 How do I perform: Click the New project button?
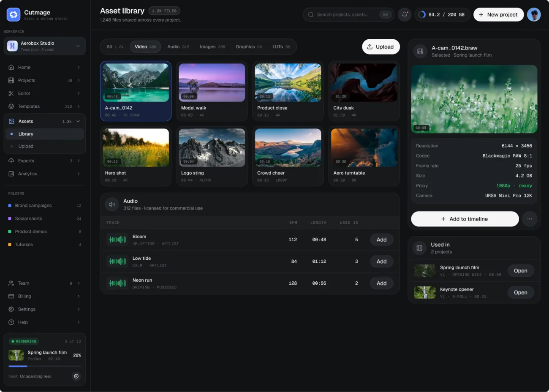pyautogui.click(x=499, y=14)
